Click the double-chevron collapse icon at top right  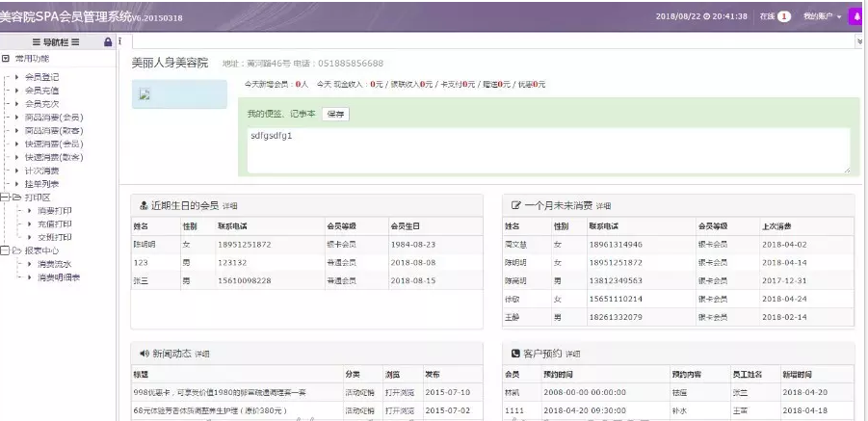pos(859,42)
